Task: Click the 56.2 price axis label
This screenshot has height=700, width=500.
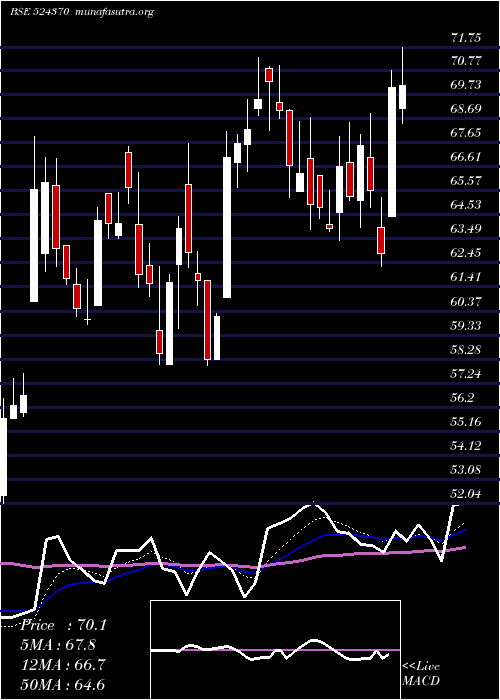Action: [462, 398]
